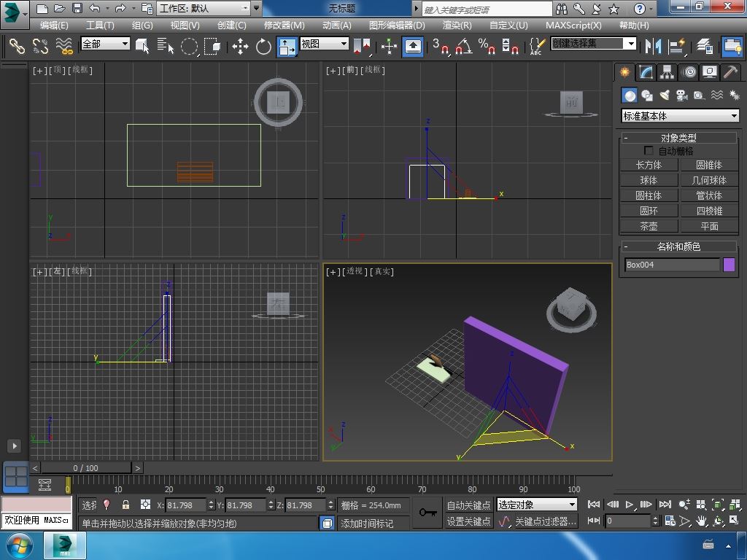Image resolution: width=747 pixels, height=560 pixels.
Task: Toggle the selection lock icon
Action: [125, 505]
